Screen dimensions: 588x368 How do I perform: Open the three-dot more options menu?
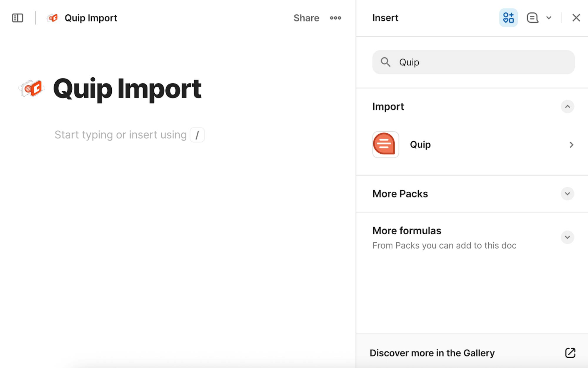coord(335,18)
